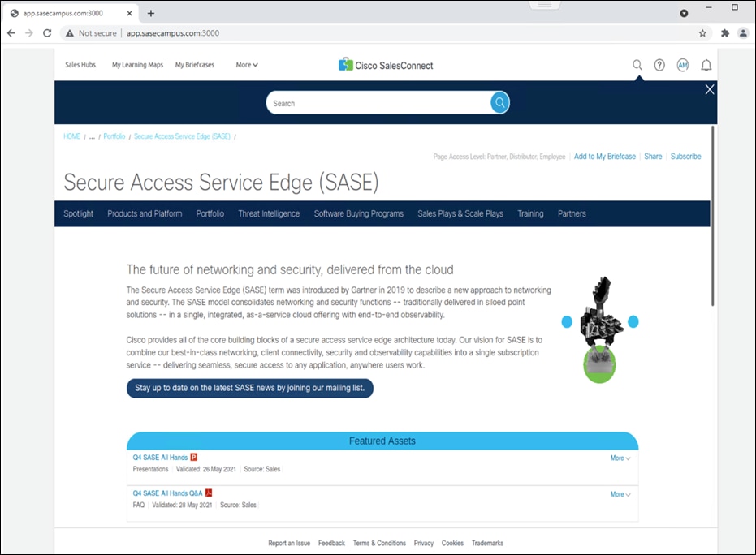Image resolution: width=756 pixels, height=555 pixels.
Task: Open the AM user account icon
Action: coord(683,65)
